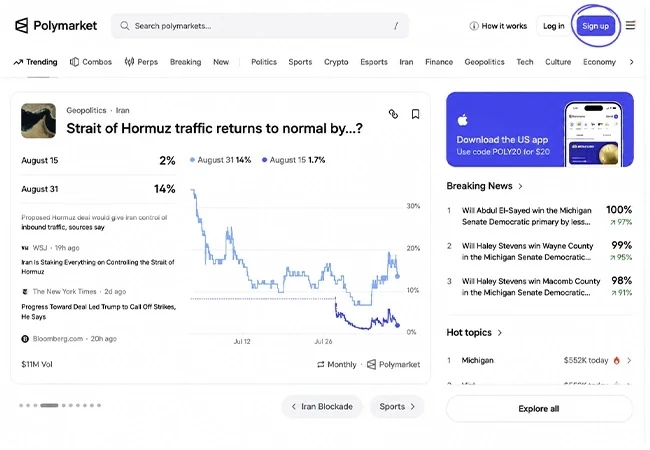Click the Polymarket logo icon
Image resolution: width=650 pixels, height=450 pixels.
(x=22, y=26)
